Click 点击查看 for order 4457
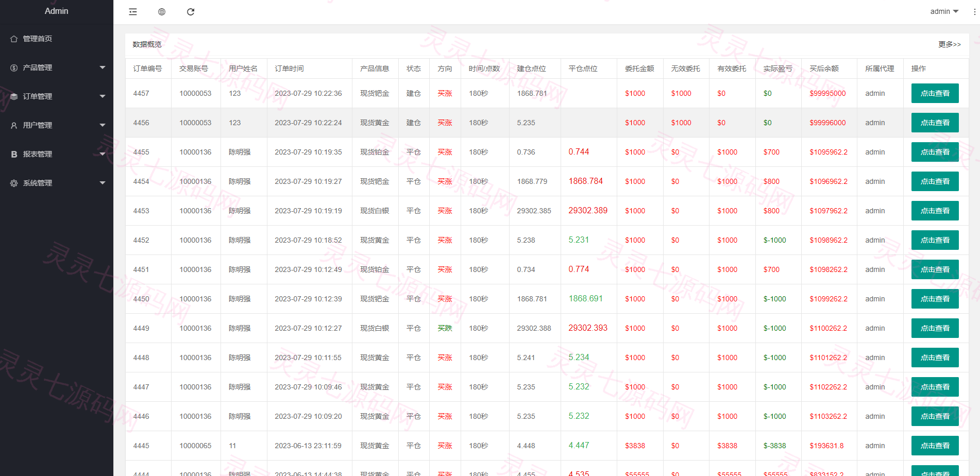 (x=935, y=93)
